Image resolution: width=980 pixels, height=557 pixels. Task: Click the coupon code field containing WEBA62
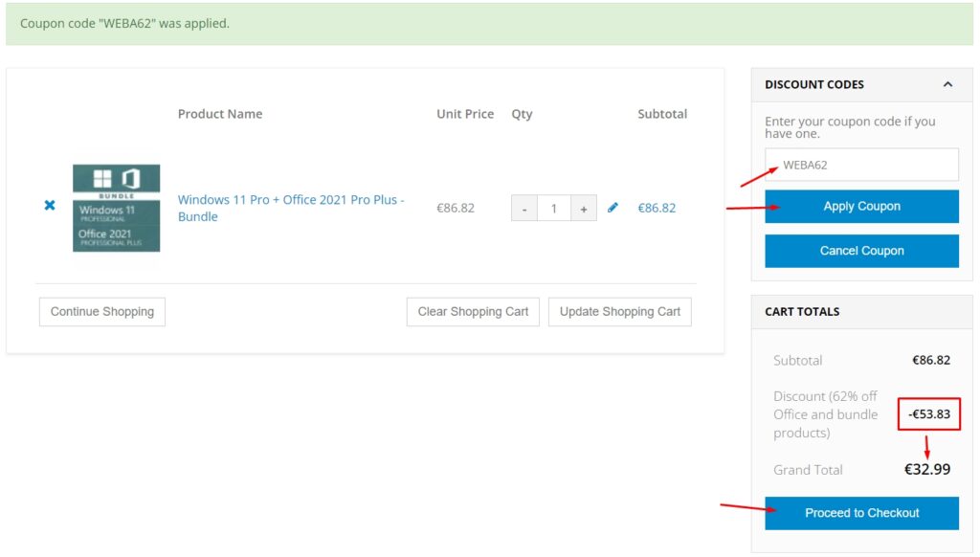(x=861, y=165)
